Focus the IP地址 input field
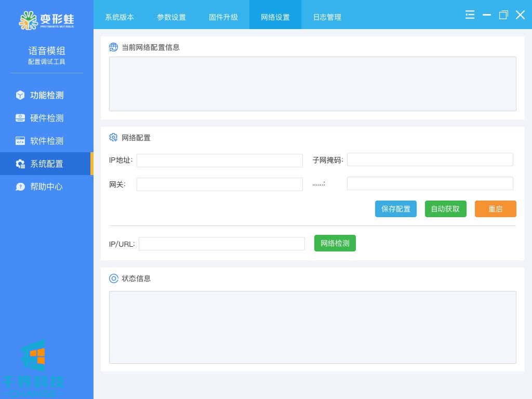Screen dimensions: 532x399 [x=219, y=161]
